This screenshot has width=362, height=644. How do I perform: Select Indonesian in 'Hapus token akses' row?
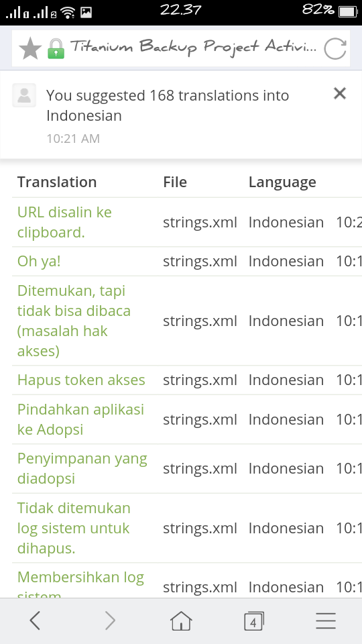pyautogui.click(x=286, y=380)
